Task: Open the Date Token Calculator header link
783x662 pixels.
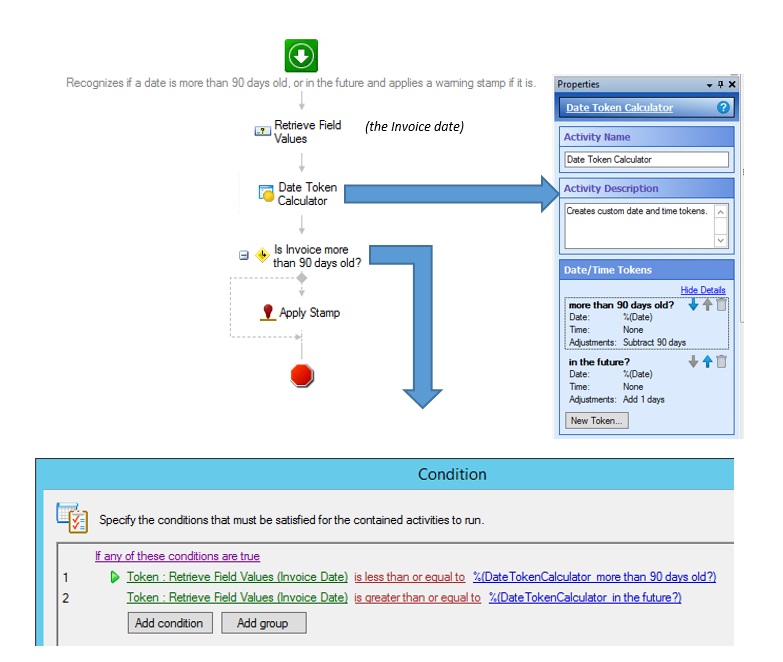Action: 619,107
